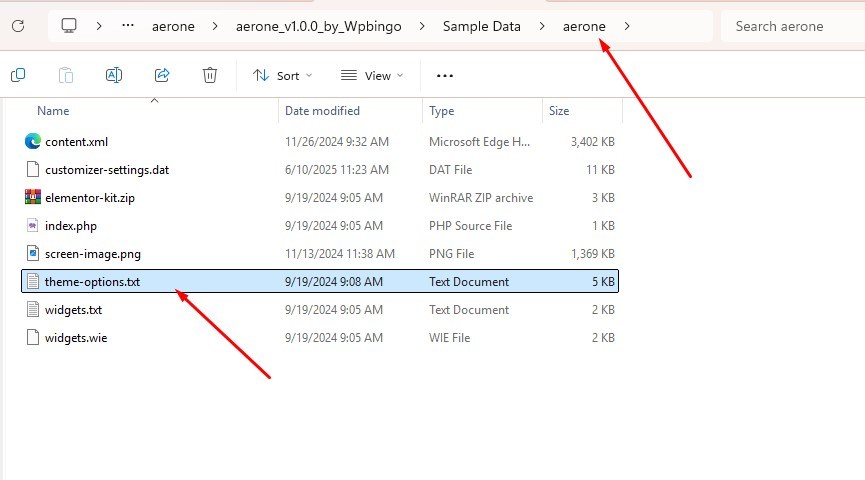
Task: Click the blank file icon of widgets.wie
Action: point(33,337)
